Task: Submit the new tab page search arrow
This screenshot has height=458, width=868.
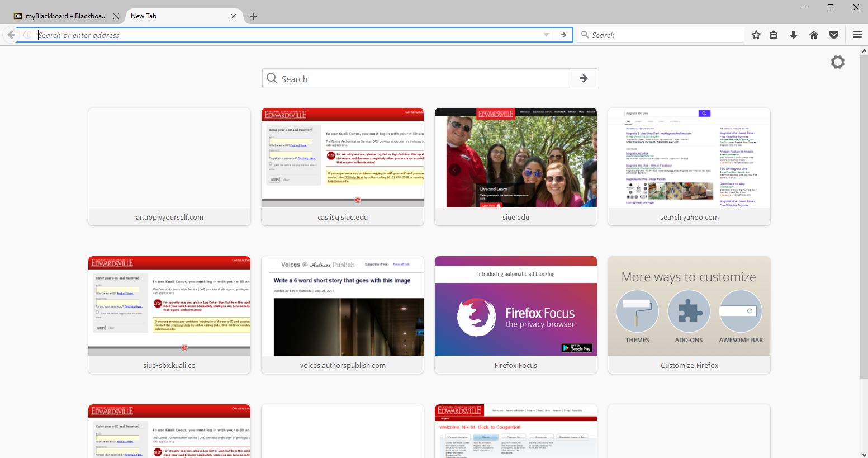Action: pyautogui.click(x=583, y=78)
